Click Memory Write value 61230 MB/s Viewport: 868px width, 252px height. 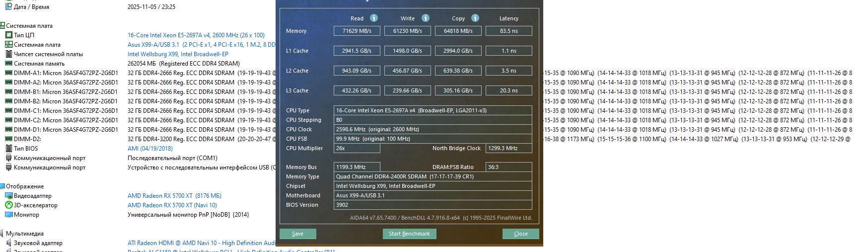click(x=408, y=31)
